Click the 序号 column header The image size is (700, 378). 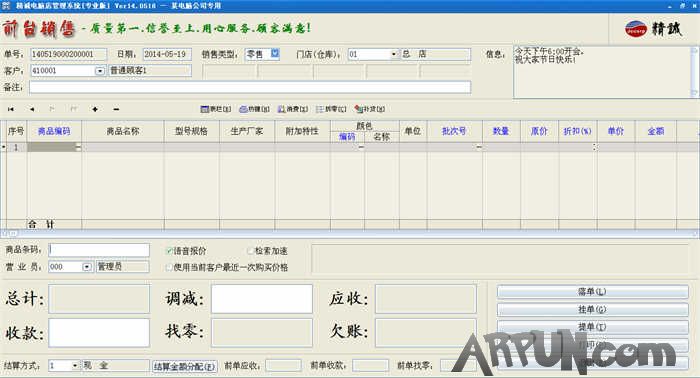pyautogui.click(x=17, y=131)
